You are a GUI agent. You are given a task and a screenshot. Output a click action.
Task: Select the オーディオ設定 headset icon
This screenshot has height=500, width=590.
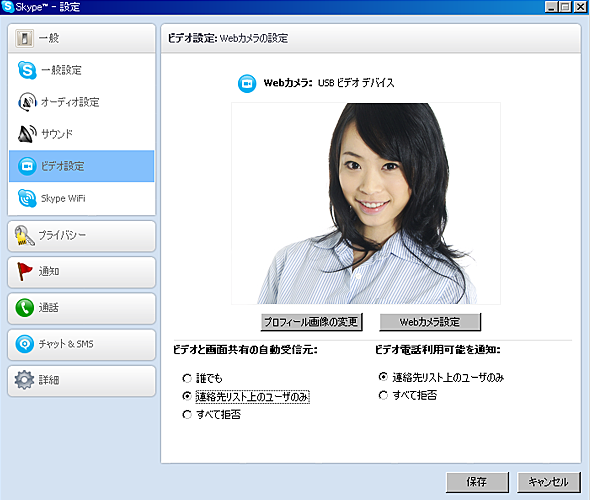click(27, 102)
